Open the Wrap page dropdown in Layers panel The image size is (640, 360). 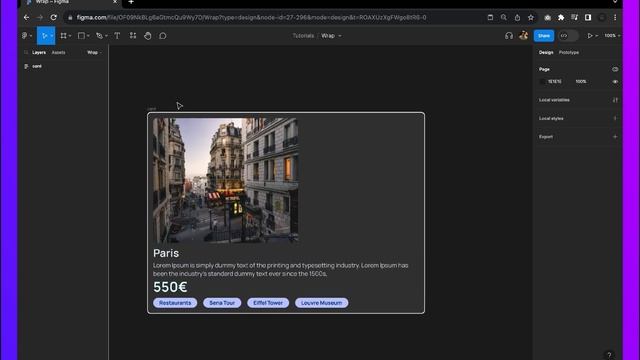tap(94, 53)
